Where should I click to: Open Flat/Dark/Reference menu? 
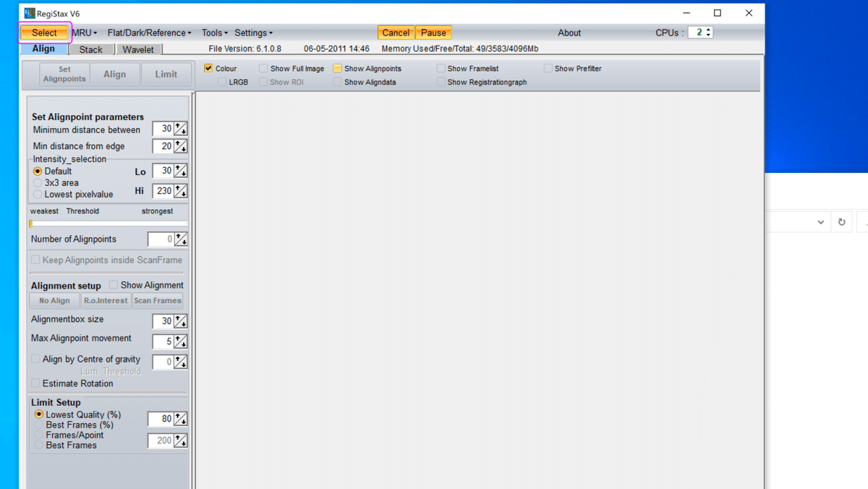click(149, 33)
